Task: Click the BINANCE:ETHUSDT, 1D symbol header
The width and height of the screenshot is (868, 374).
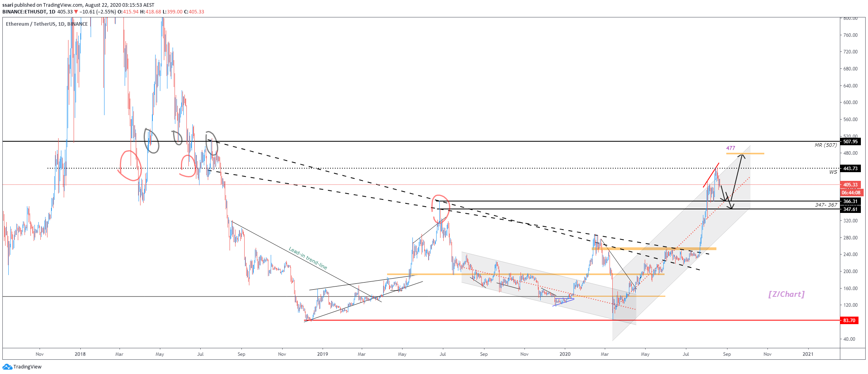Action: [x=29, y=12]
